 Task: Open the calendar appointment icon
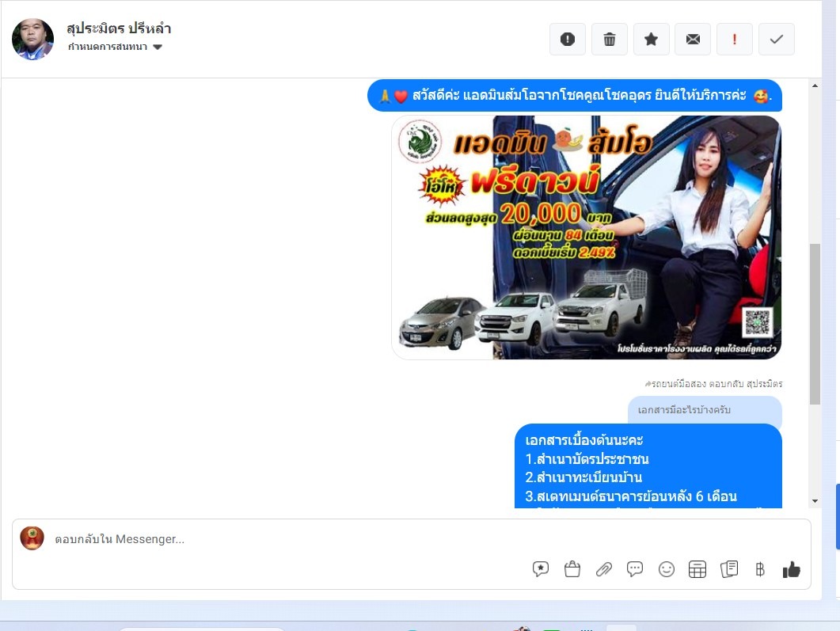697,569
